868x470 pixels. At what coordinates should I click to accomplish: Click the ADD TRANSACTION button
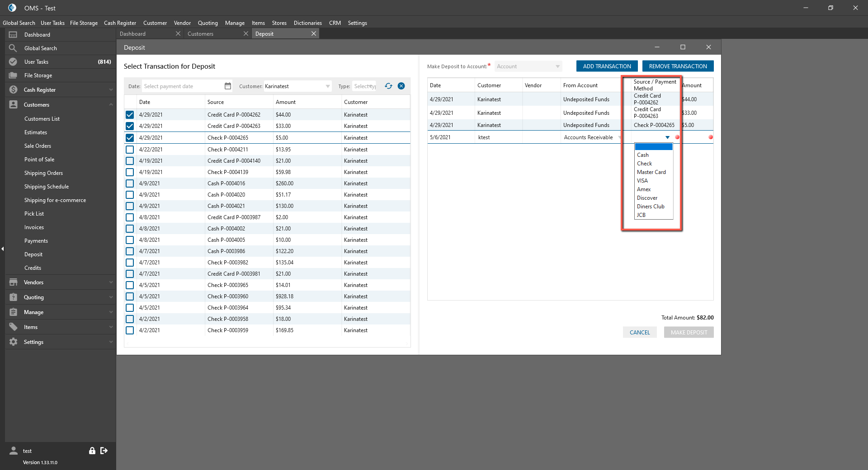tap(607, 66)
